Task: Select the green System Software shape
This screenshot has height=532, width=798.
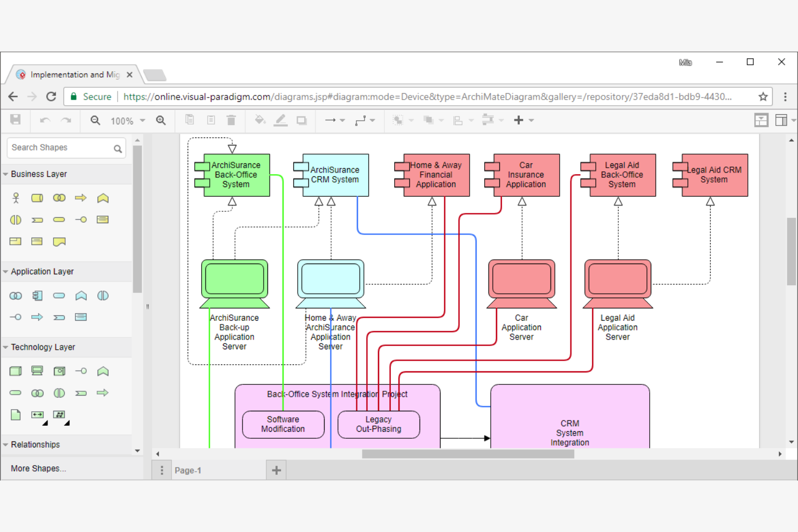Action: click(59, 371)
